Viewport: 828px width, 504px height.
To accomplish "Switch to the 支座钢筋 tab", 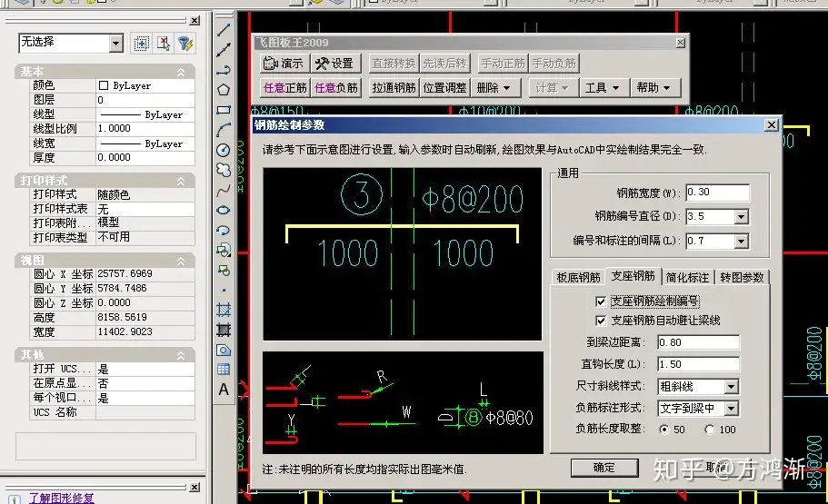I will [x=633, y=275].
